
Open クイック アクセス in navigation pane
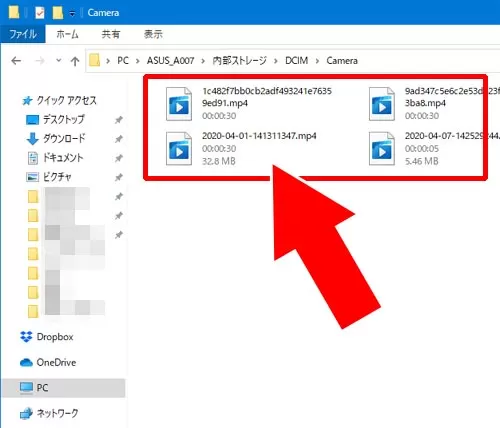click(66, 100)
